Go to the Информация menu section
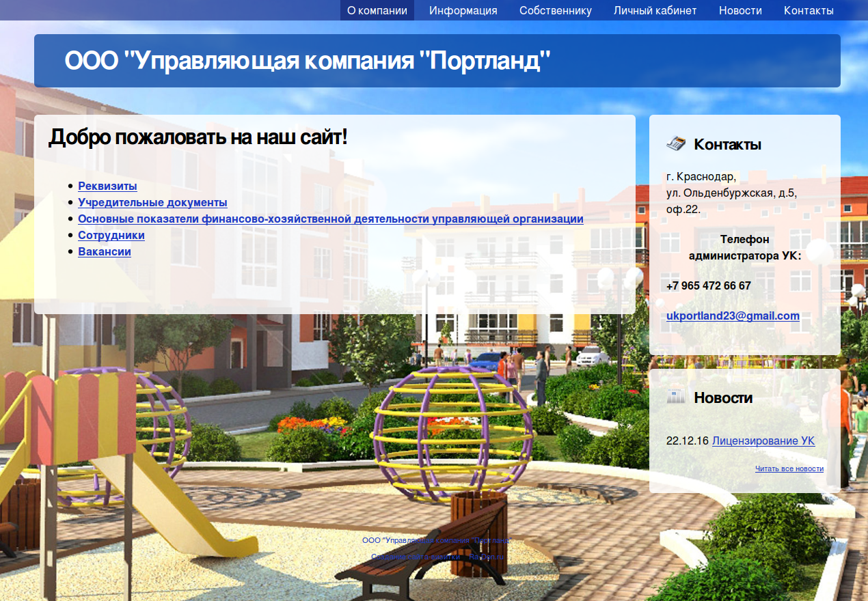 (463, 10)
